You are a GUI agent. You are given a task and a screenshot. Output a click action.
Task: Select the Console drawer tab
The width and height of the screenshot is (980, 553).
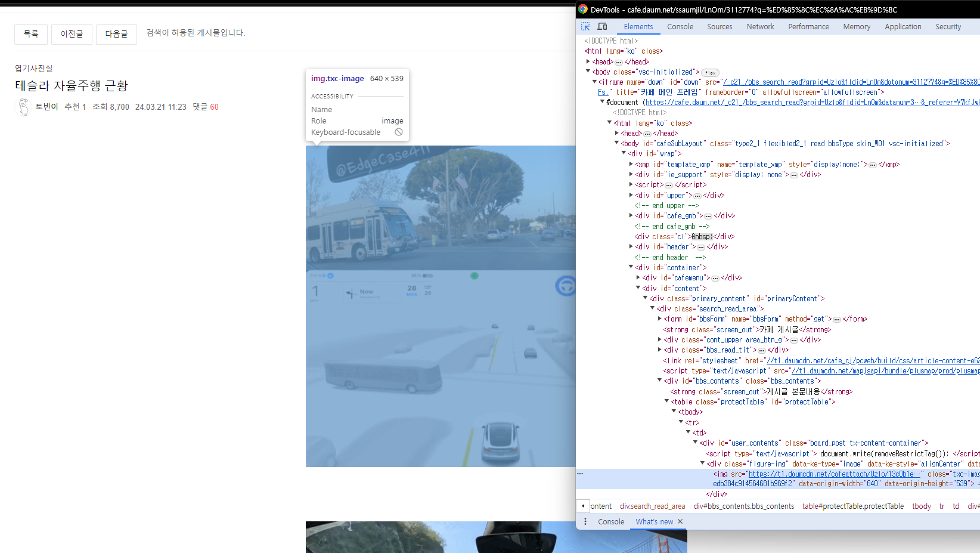[x=611, y=521]
